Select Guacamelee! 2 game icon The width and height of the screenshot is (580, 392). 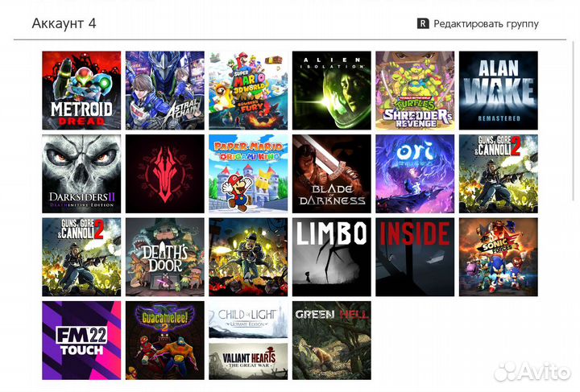(164, 340)
